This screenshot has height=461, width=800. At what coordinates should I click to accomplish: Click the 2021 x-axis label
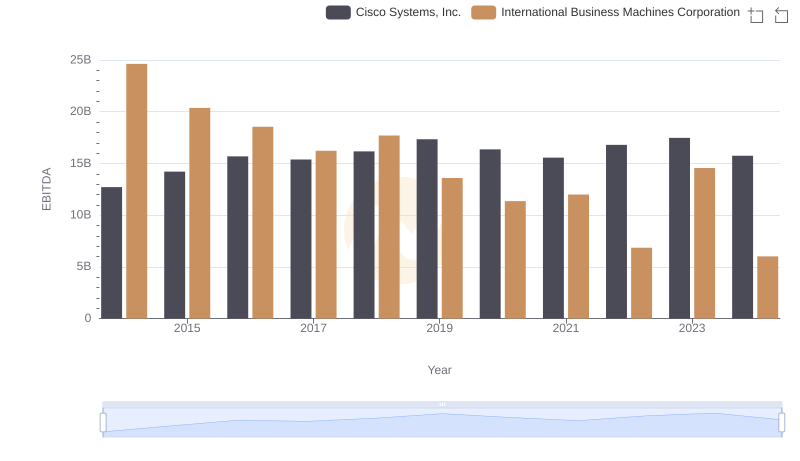point(566,328)
